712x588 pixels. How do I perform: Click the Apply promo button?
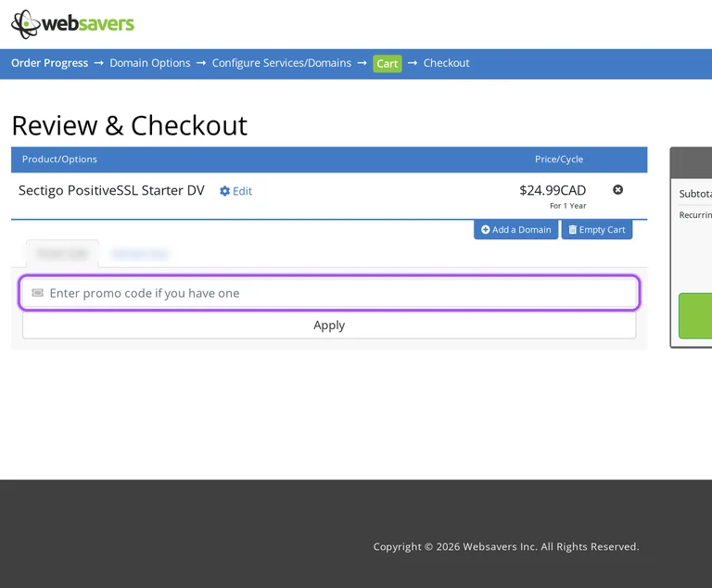point(329,326)
